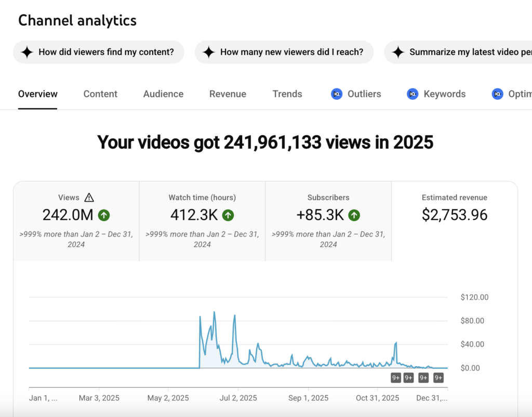Click the second 9+ video marker under the chart
Viewport: 532px width, 417px height.
pos(408,378)
